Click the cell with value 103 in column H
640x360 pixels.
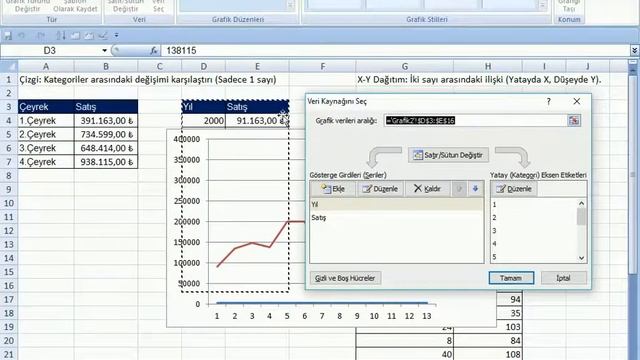[488, 327]
